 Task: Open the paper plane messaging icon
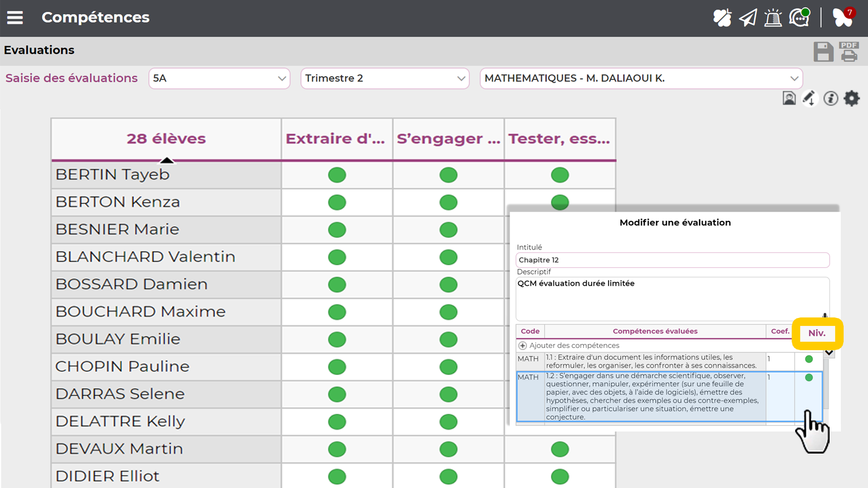click(x=748, y=18)
